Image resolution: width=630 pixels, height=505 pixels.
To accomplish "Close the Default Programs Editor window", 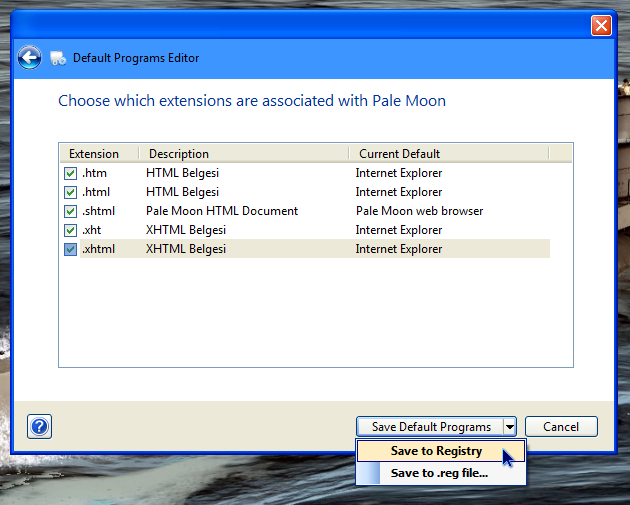I will [x=601, y=26].
